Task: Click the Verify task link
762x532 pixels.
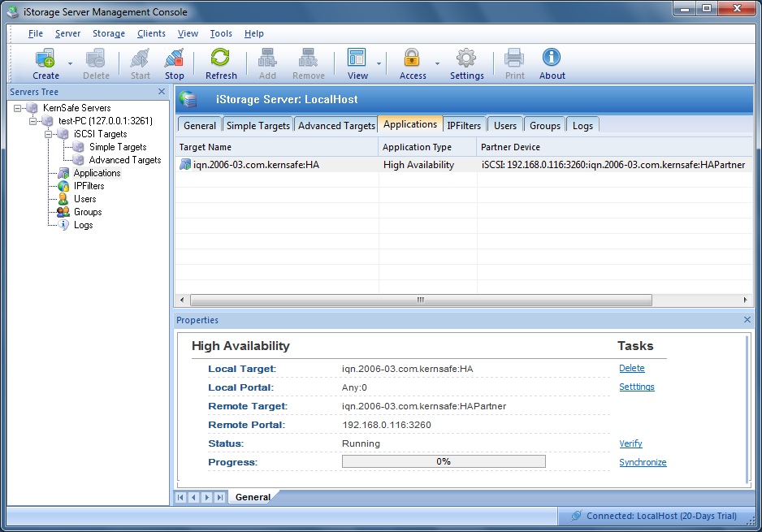Action: (630, 443)
